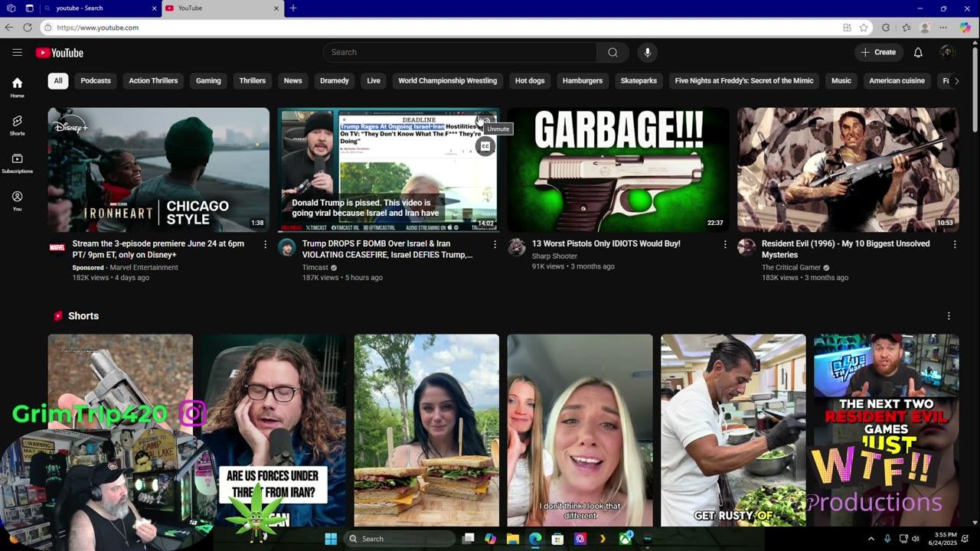Open the browser favorites list icon
Screen dimensions: 980x551
[x=906, y=28]
